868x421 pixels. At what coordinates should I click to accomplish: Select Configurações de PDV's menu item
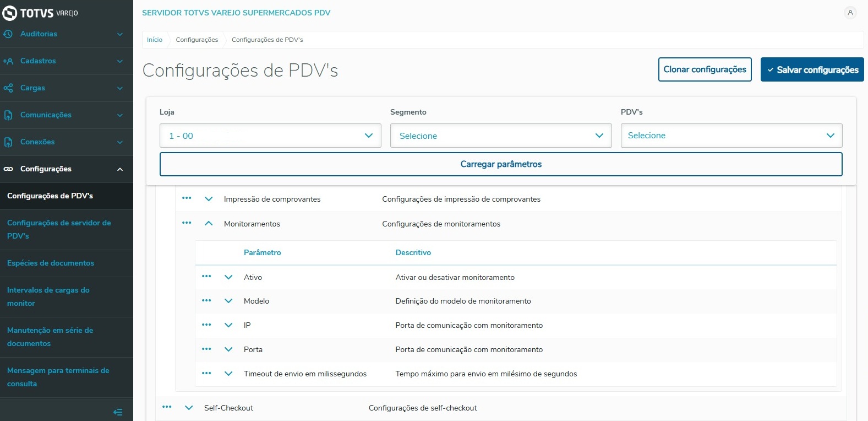[x=67, y=196]
